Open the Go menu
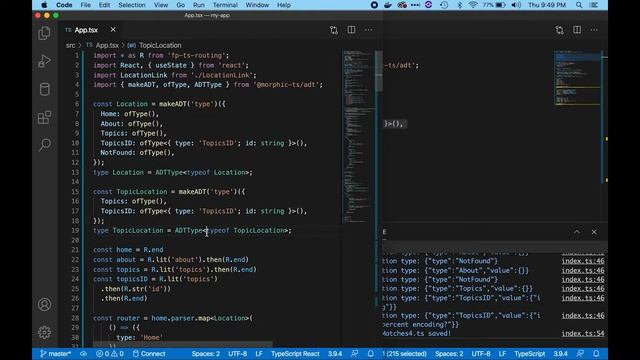The height and width of the screenshot is (360, 640). 181,5
